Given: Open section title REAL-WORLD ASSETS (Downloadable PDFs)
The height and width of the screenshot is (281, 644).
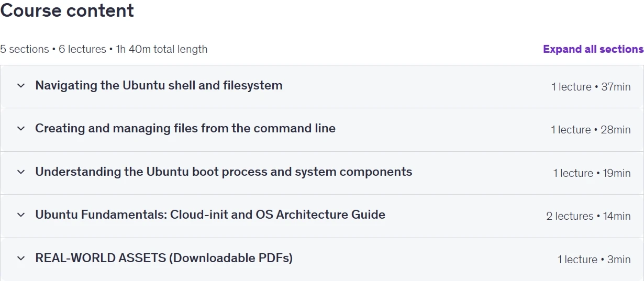Looking at the screenshot, I should pos(164,258).
